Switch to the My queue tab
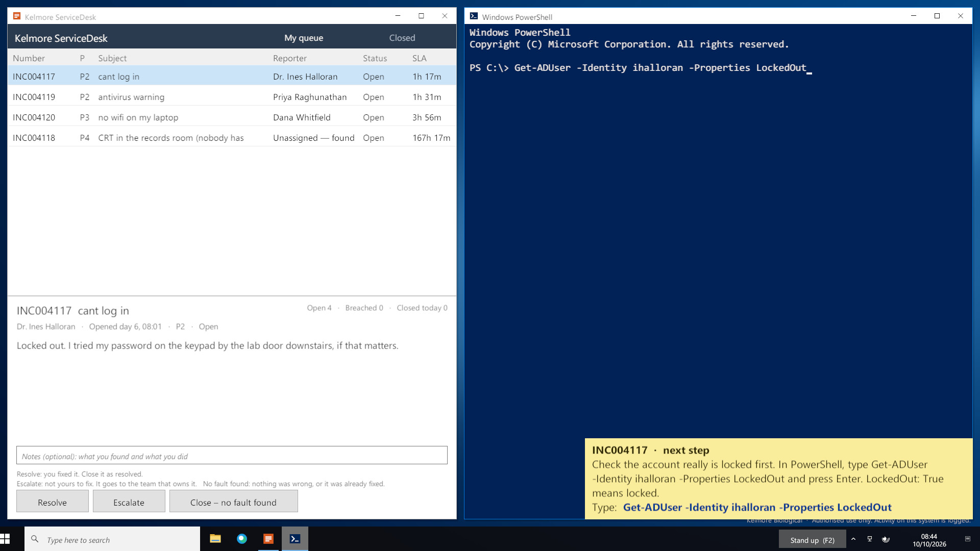 click(304, 38)
